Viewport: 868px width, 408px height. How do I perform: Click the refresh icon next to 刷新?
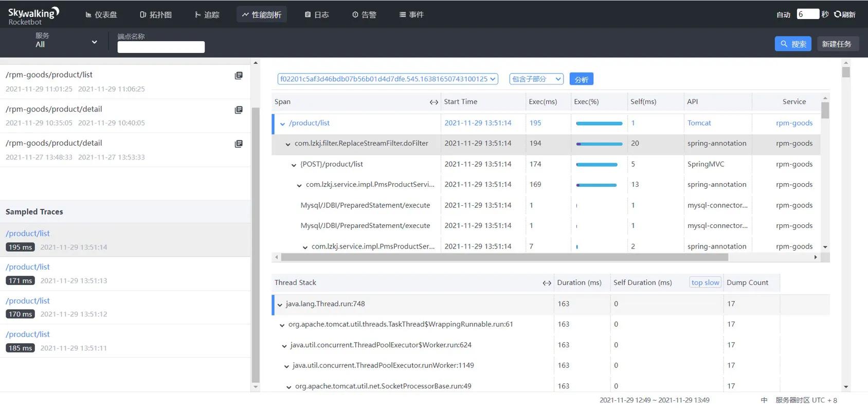(837, 14)
